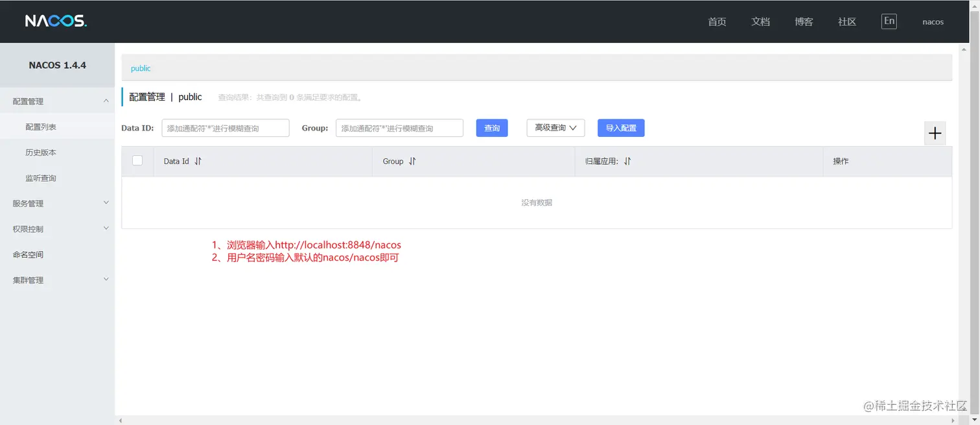Select the public namespace tab
Screen dimensions: 980x425
click(141, 68)
